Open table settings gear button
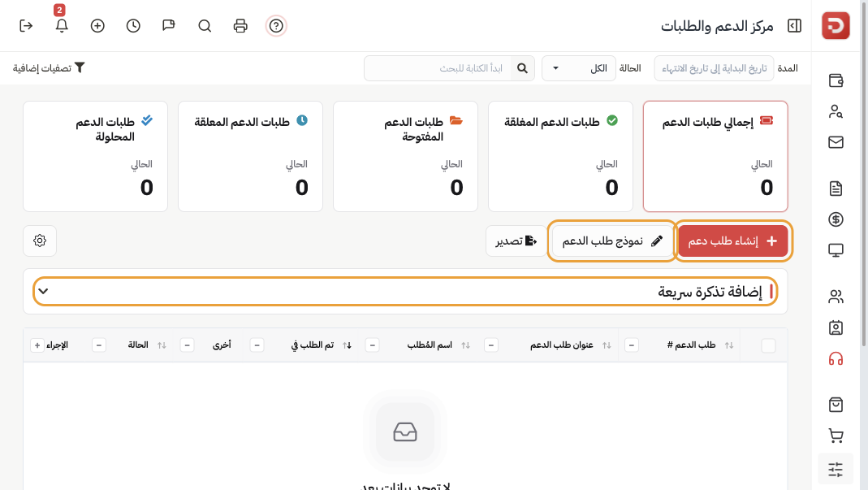Viewport: 868px width, 490px height. 40,241
